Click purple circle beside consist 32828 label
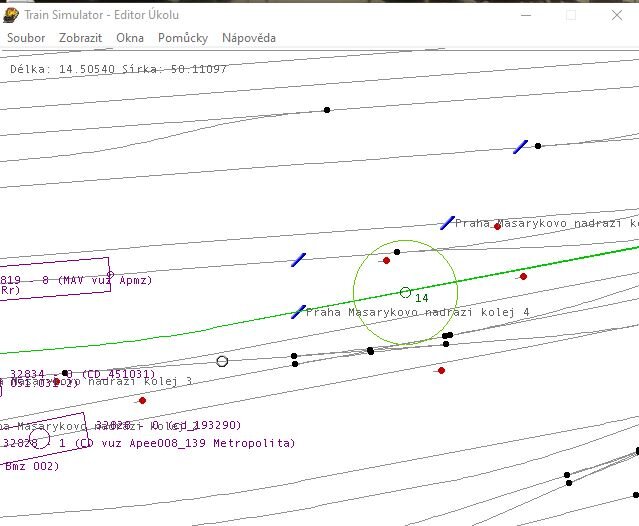 tap(40, 438)
